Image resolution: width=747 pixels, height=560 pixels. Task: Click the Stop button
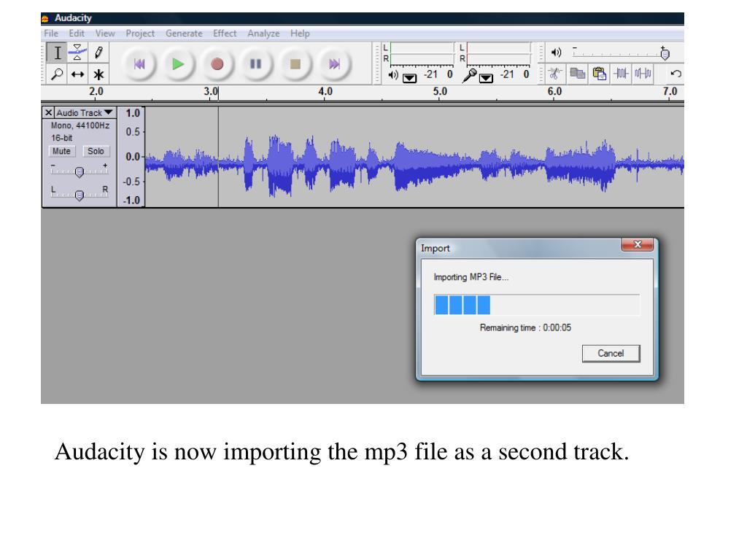(295, 64)
